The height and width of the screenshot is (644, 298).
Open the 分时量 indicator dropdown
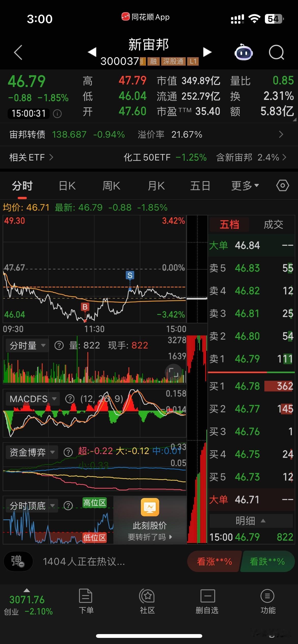click(27, 345)
